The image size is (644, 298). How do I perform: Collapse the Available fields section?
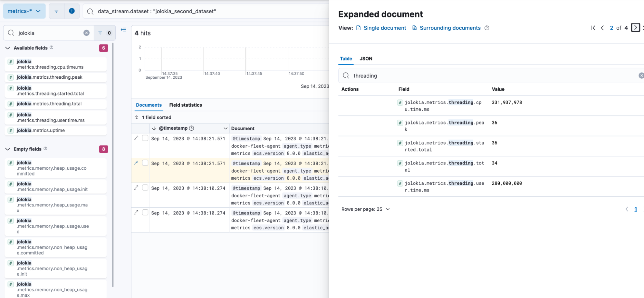point(8,48)
